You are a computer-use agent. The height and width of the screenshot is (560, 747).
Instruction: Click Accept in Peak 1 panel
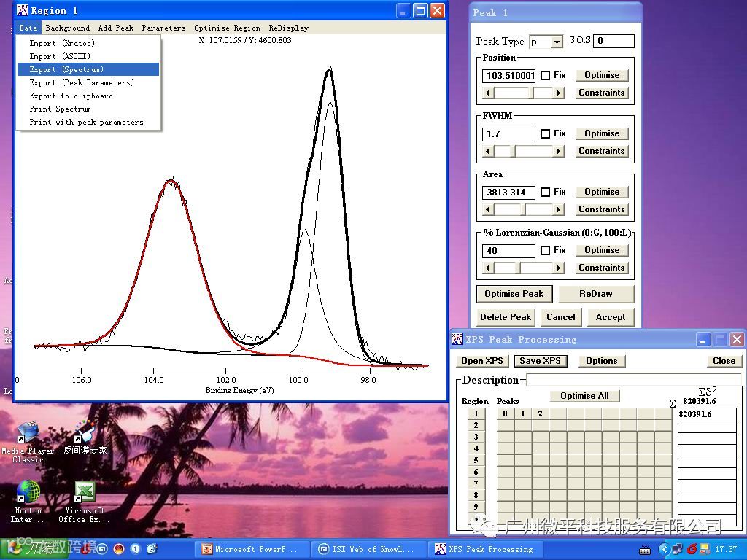611,317
